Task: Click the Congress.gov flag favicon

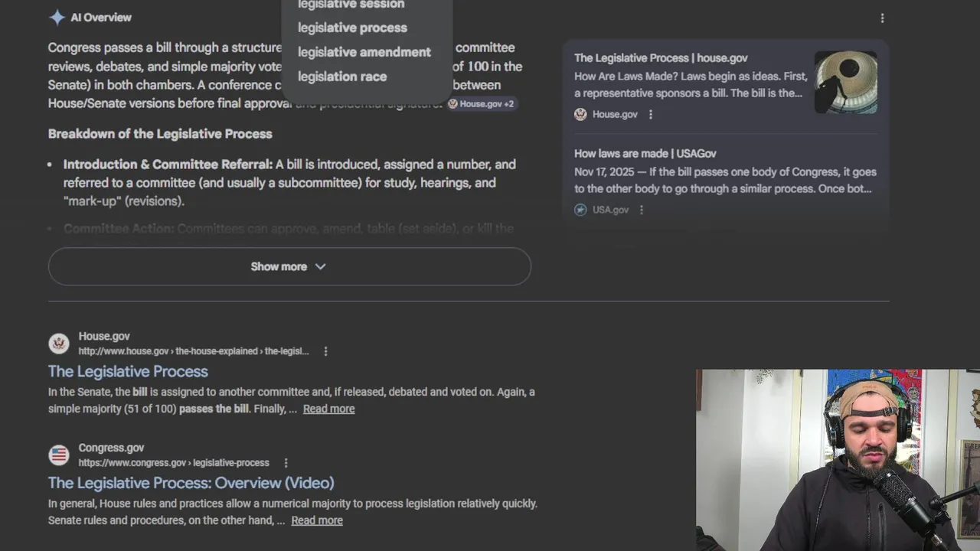Action: tap(59, 455)
